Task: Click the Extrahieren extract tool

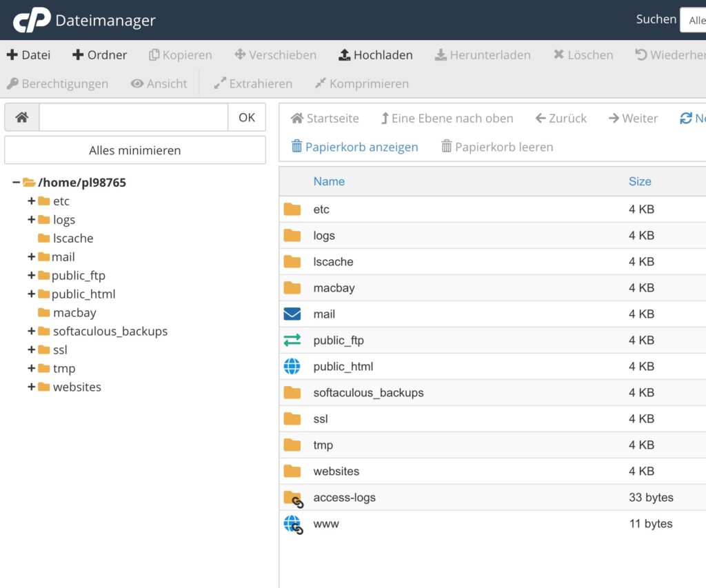Action: (x=253, y=83)
